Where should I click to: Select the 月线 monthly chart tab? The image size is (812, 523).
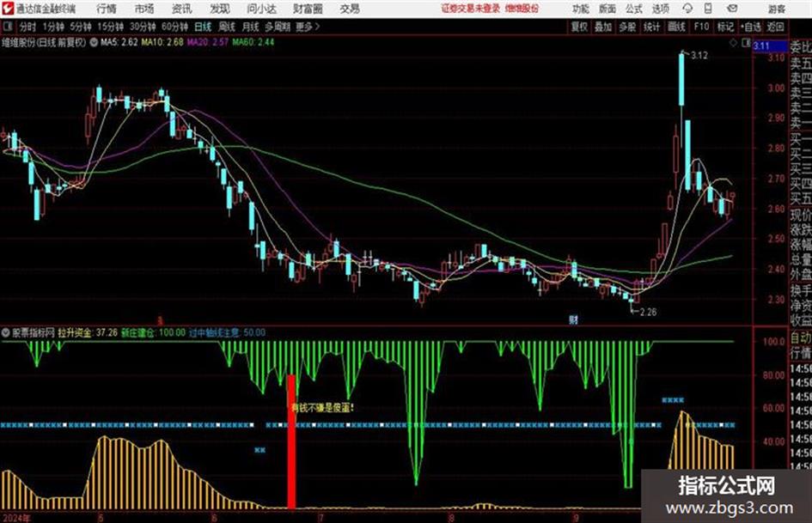(250, 27)
